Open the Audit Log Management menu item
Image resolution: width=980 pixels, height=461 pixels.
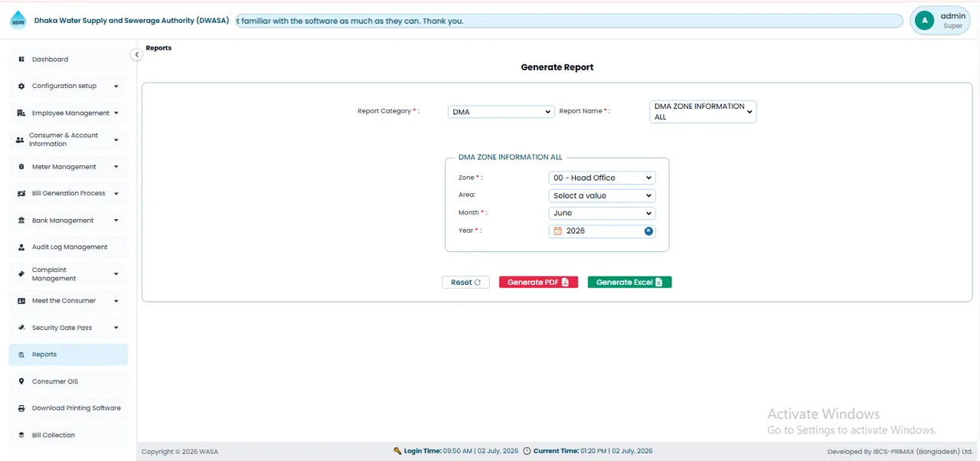68,247
